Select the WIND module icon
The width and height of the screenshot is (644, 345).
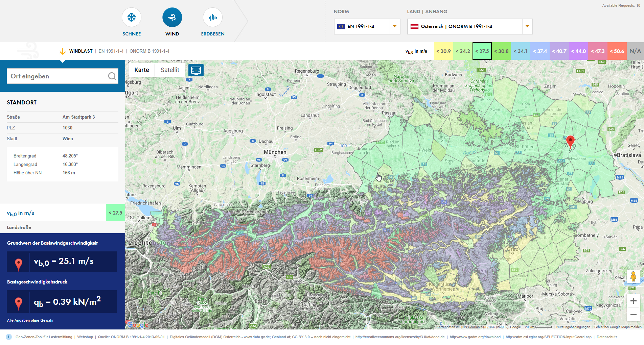[x=172, y=17]
